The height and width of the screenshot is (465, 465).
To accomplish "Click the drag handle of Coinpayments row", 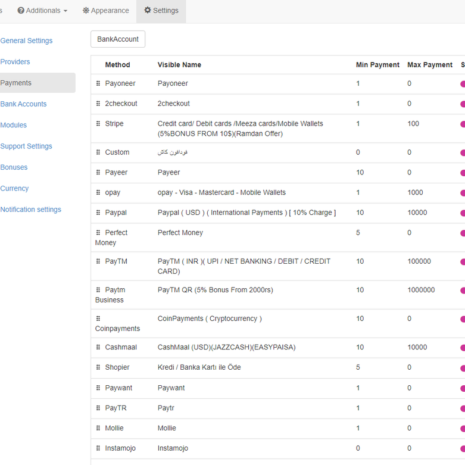I will (98, 319).
